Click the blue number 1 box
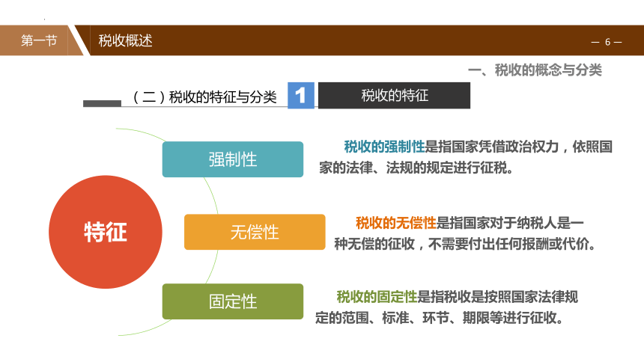644x362 pixels. 300,95
